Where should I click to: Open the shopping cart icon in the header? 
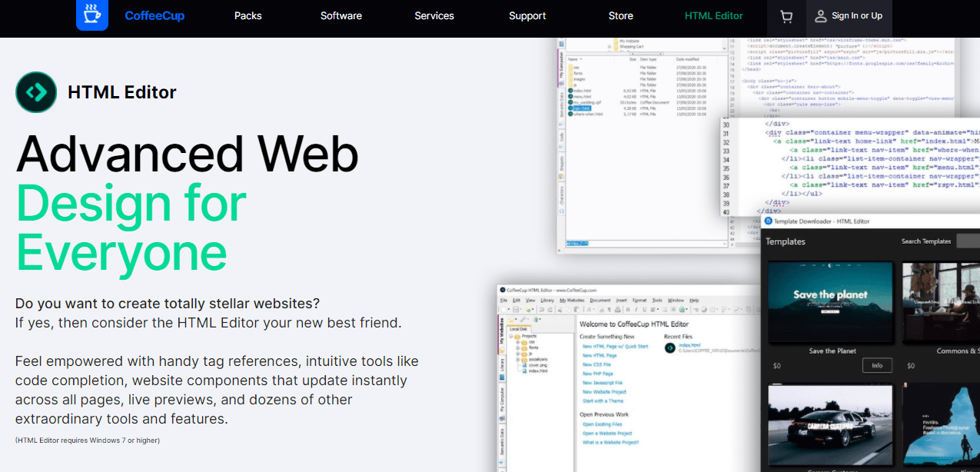click(x=786, y=16)
